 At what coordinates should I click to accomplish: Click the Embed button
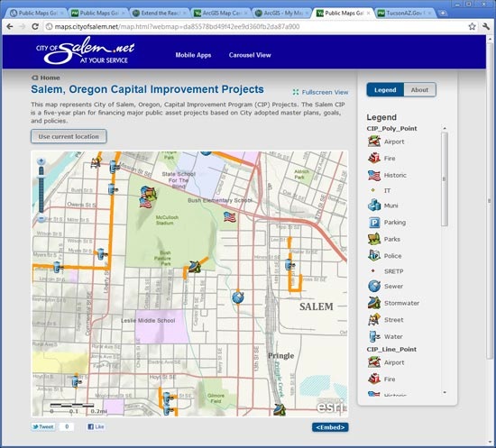[330, 427]
